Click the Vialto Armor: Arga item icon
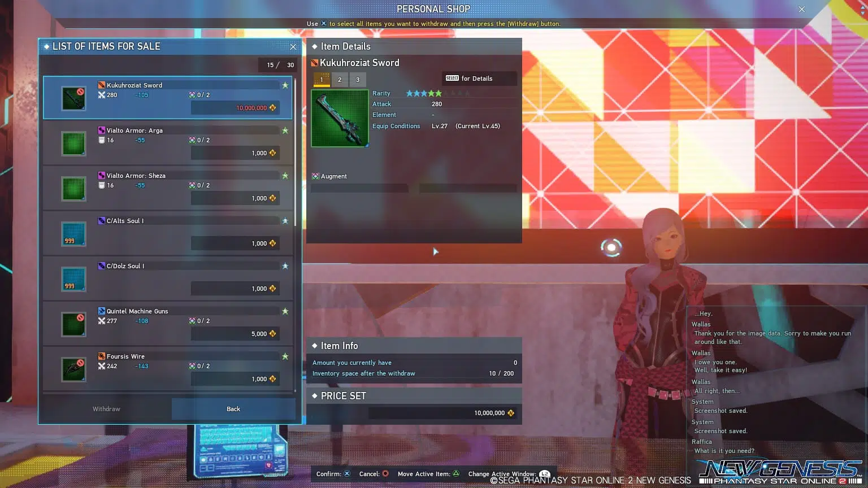Viewport: 868px width, 488px height. tap(73, 144)
